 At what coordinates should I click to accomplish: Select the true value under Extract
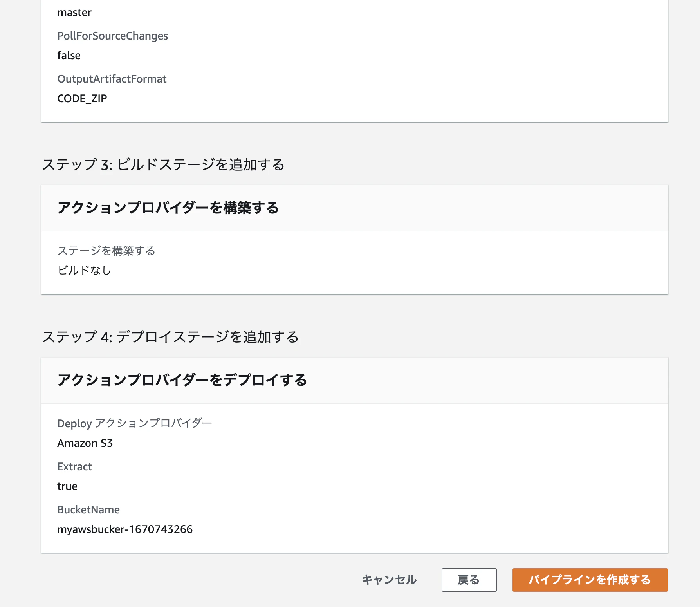click(67, 486)
